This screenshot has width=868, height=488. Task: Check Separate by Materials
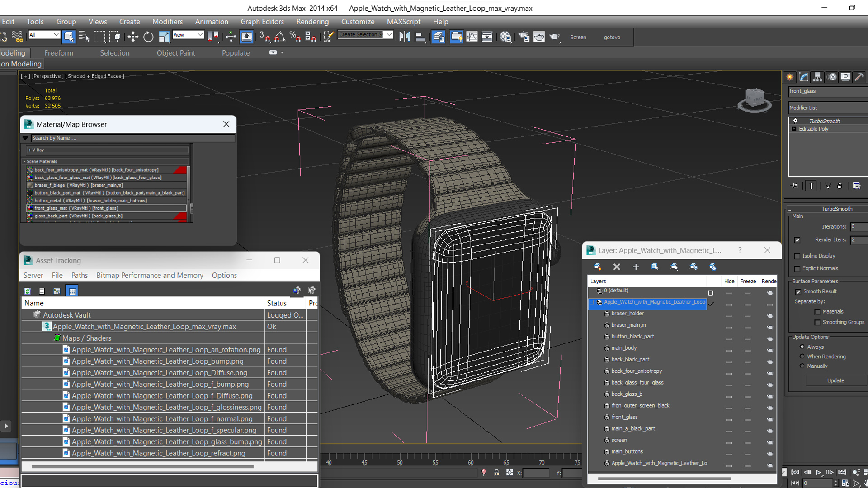[x=817, y=312]
